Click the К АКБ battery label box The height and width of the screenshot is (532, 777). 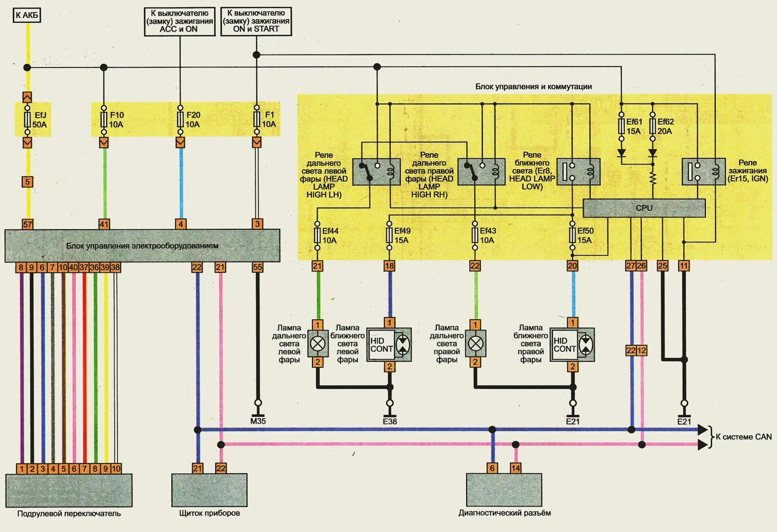click(27, 15)
